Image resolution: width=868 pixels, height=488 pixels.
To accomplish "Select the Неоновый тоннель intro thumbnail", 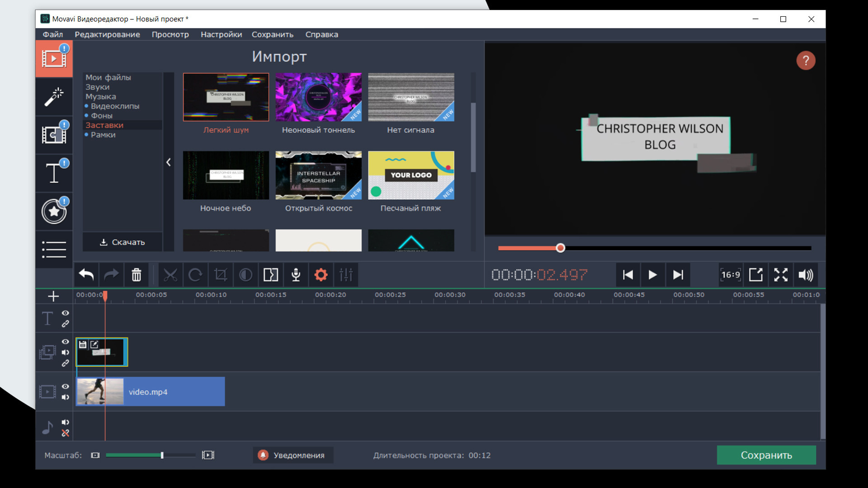I will pyautogui.click(x=318, y=98).
